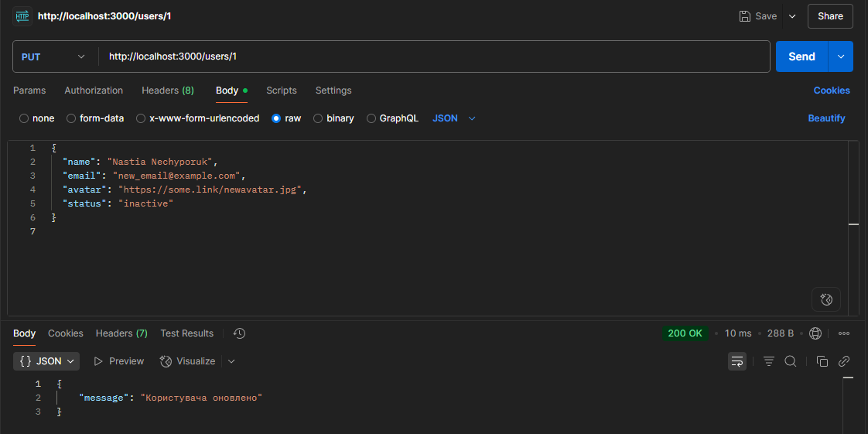Open the Authorization tab

click(x=94, y=91)
